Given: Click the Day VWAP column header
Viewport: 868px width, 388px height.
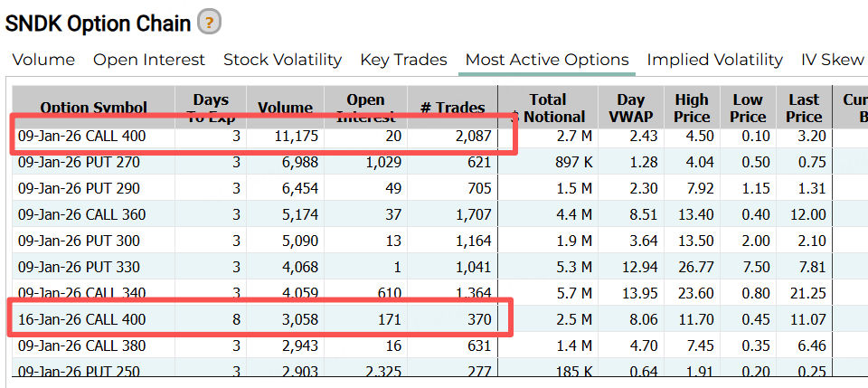Looking at the screenshot, I should 631,108.
